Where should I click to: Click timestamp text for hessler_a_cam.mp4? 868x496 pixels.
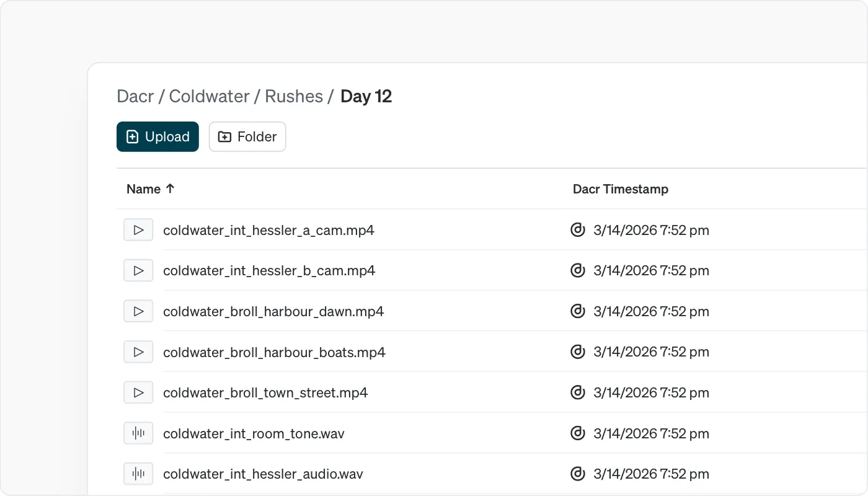pyautogui.click(x=651, y=231)
